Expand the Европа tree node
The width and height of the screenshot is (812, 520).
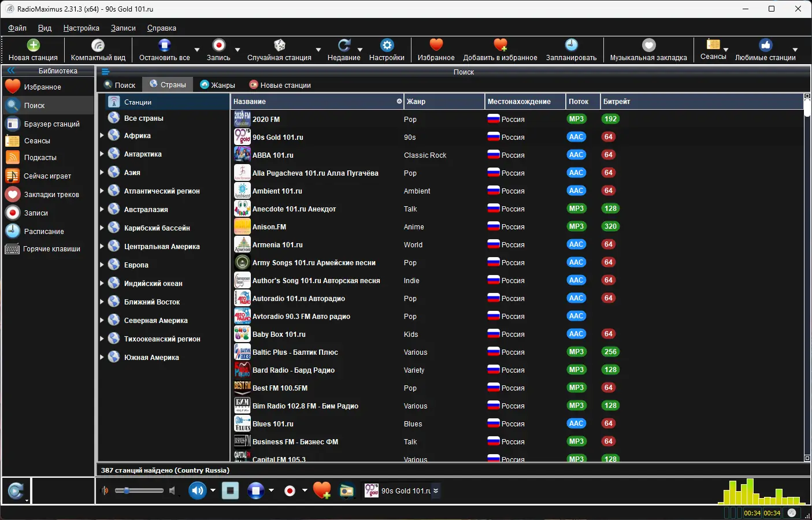click(102, 265)
